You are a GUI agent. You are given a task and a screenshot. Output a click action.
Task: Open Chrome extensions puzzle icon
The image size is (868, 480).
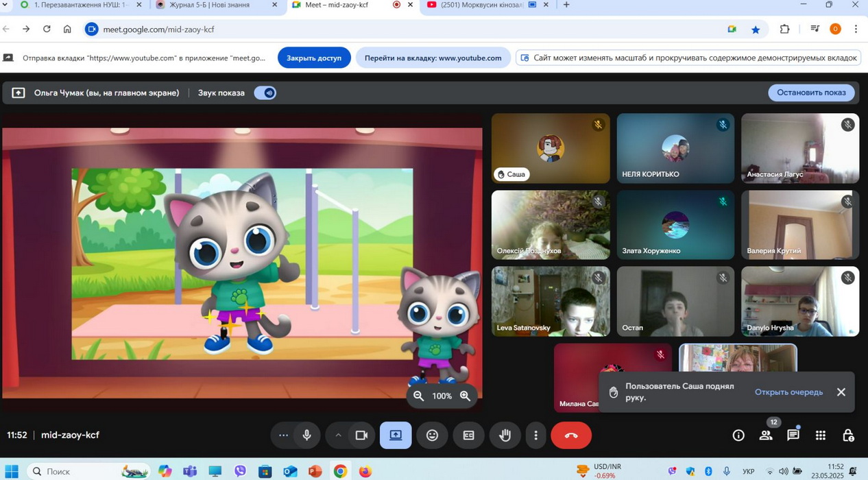pyautogui.click(x=785, y=29)
